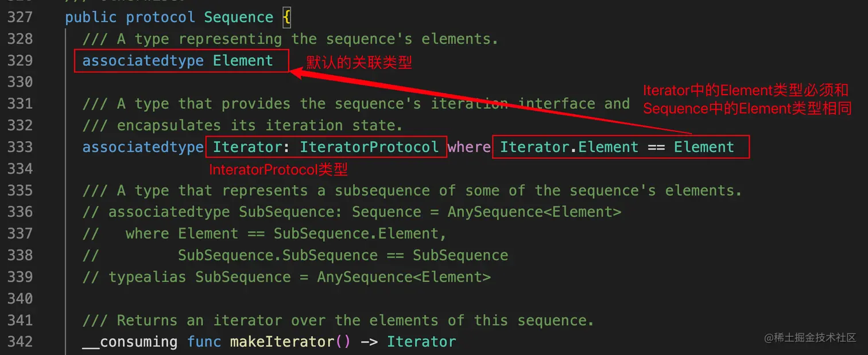Click line number 329 in the gutter
Viewport: 868px width, 355px height.
pyautogui.click(x=20, y=61)
